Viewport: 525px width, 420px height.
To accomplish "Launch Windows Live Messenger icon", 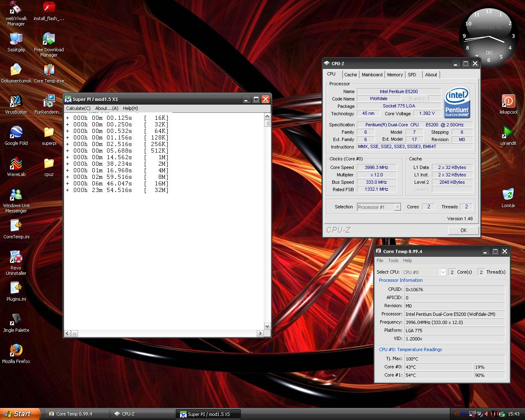I will coord(16,201).
